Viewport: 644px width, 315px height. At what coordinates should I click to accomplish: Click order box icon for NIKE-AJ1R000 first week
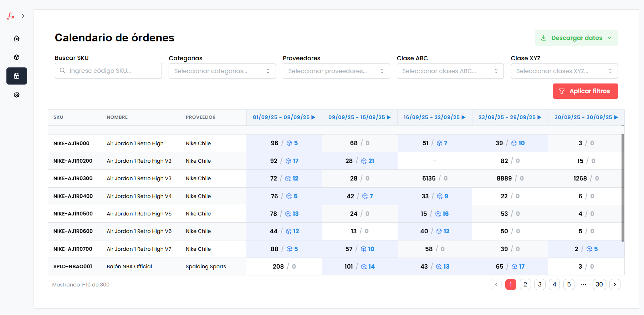290,143
